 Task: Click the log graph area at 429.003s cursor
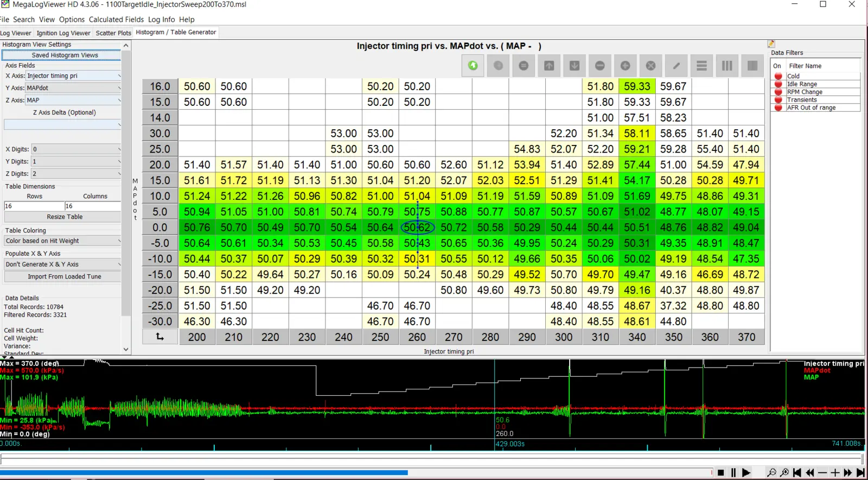click(494, 399)
